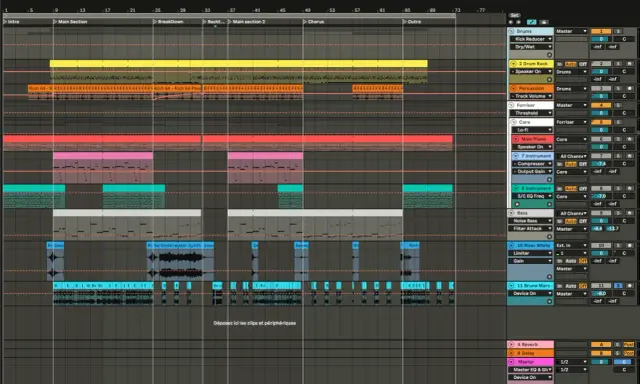
Task: Add automation lane on 2 Drum Rack
Action: [549, 79]
